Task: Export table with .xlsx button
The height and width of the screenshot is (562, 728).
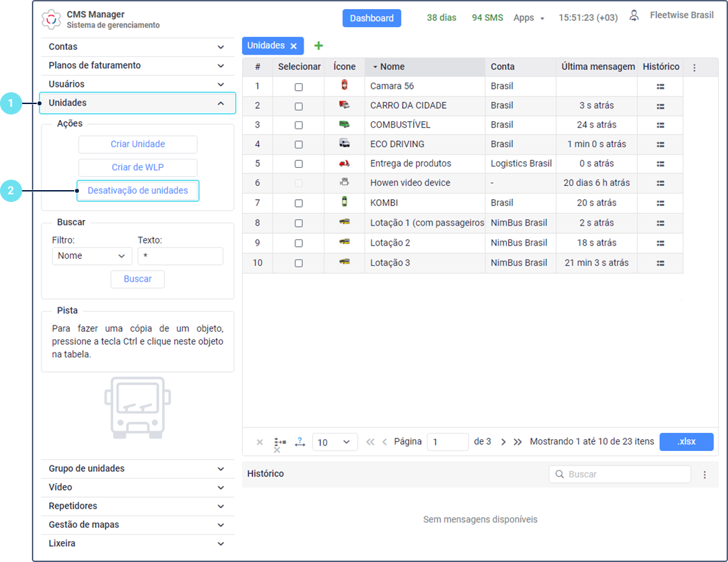Action: [x=686, y=442]
